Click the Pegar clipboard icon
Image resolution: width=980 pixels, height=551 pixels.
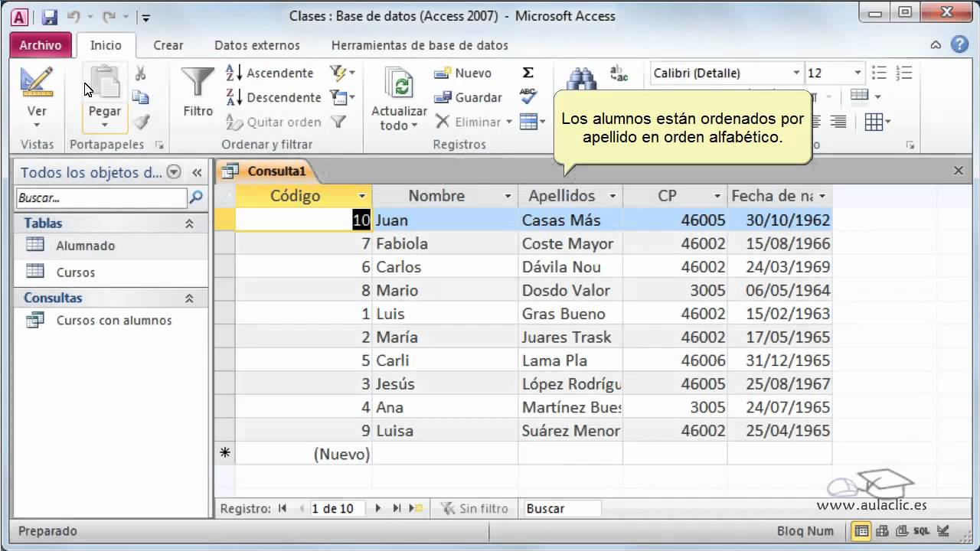pyautogui.click(x=104, y=83)
